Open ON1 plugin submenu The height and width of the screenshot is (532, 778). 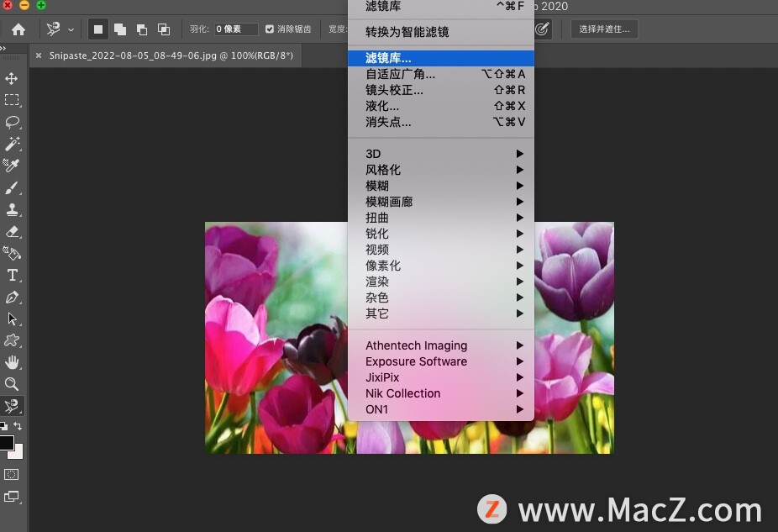(441, 409)
